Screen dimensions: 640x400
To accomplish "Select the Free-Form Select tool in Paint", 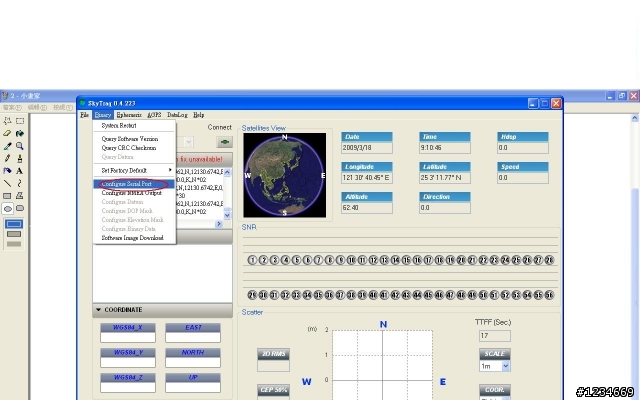I will coord(7,121).
